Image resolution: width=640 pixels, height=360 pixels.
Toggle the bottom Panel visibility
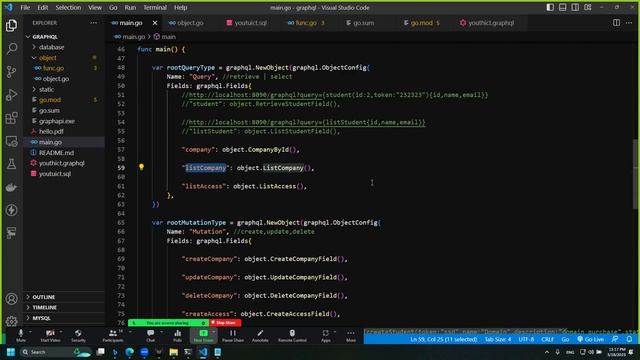562,7
